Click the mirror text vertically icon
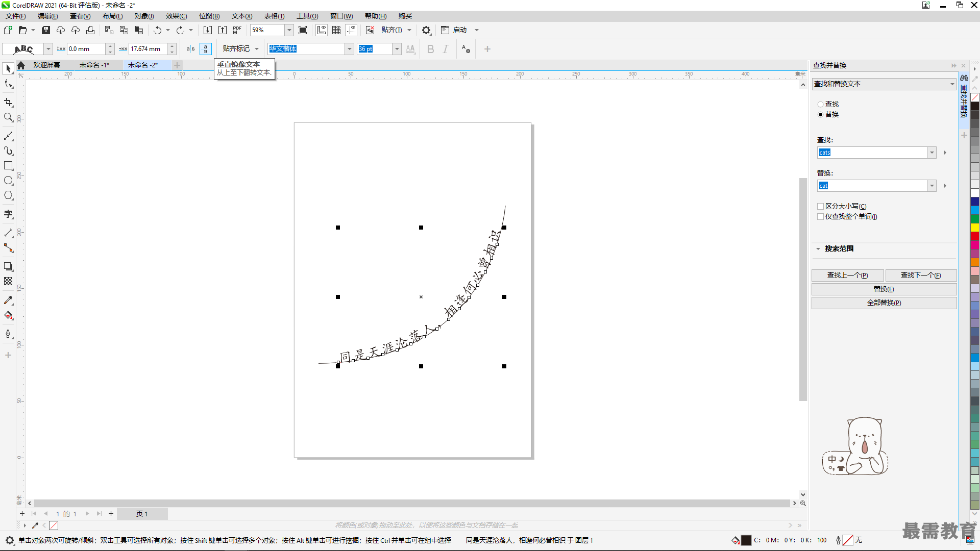The image size is (980, 551). [x=205, y=49]
